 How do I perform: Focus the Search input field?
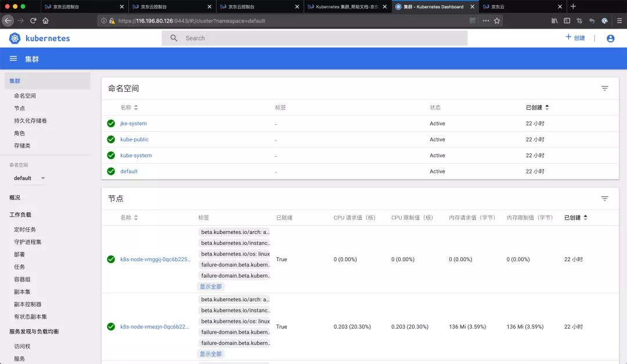(x=314, y=38)
